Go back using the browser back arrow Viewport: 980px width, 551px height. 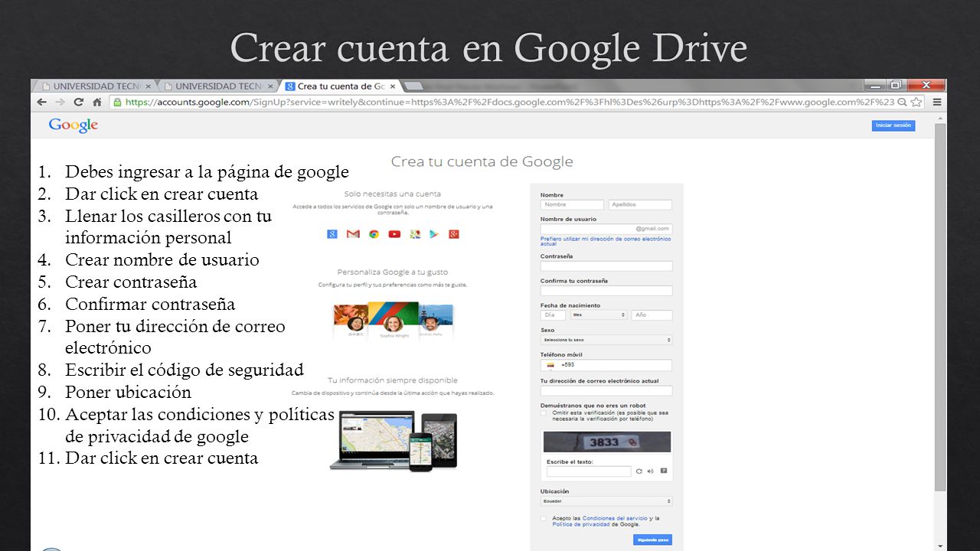point(41,102)
